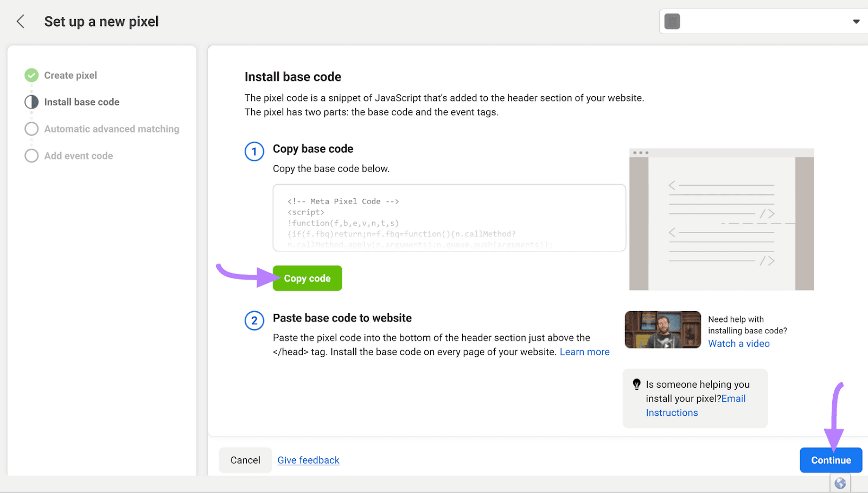Click the numbered circle beside Copy base code
Image resolution: width=868 pixels, height=493 pixels.
254,151
